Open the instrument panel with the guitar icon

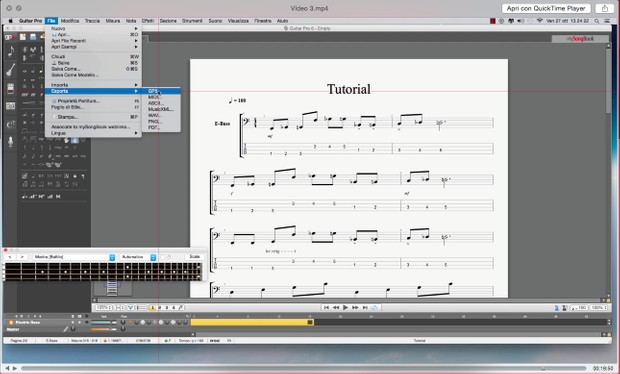pyautogui.click(x=11, y=70)
